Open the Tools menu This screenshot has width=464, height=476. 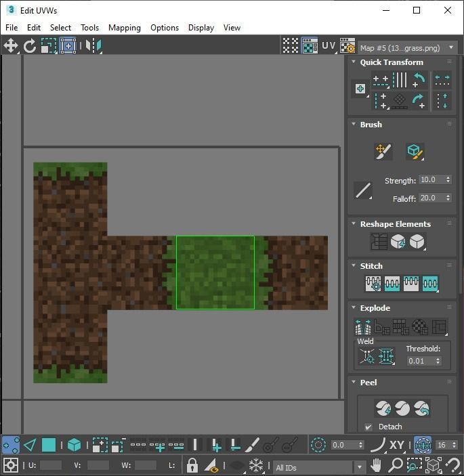pos(89,28)
